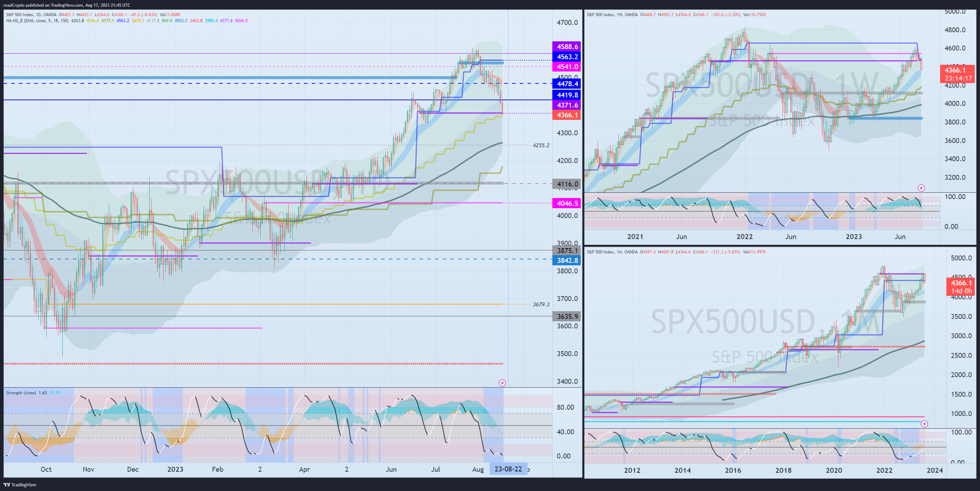The height and width of the screenshot is (491, 980).
Task: Click 'Oct' on the daily time axis
Action: 46,469
